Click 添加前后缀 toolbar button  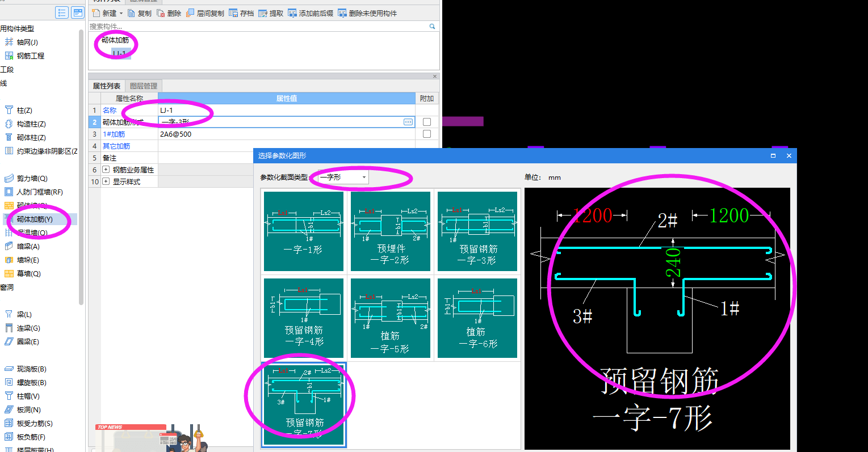pyautogui.click(x=311, y=13)
